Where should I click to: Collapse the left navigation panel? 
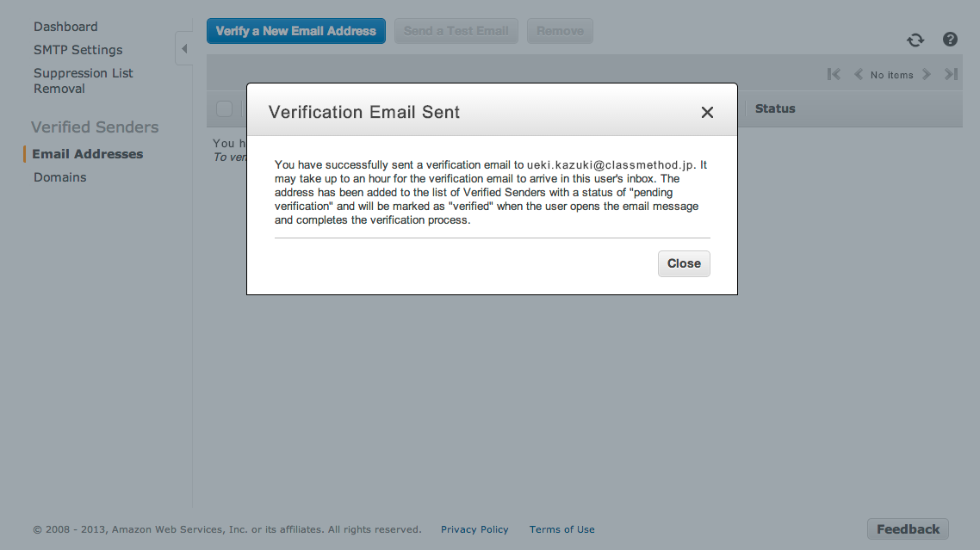183,48
